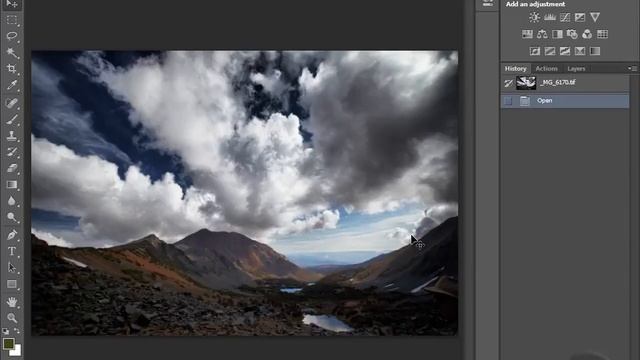Select the Magic Wand tool
Viewport: 640px width, 360px height.
pyautogui.click(x=11, y=53)
